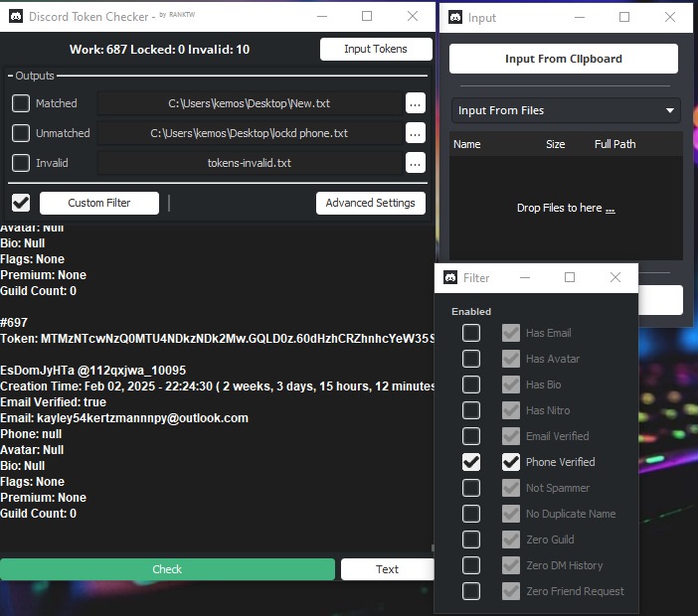Click the Matched path field showing New.txt
Viewport: 698px width, 616px height.
(x=250, y=103)
